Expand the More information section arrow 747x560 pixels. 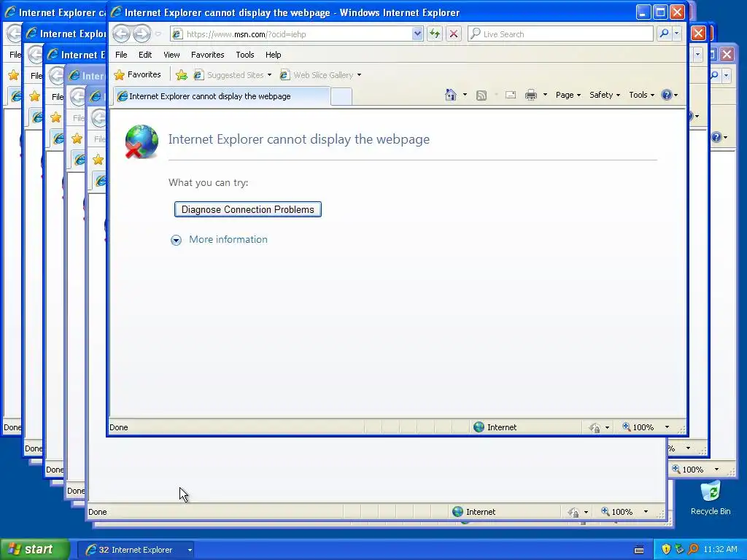point(176,240)
